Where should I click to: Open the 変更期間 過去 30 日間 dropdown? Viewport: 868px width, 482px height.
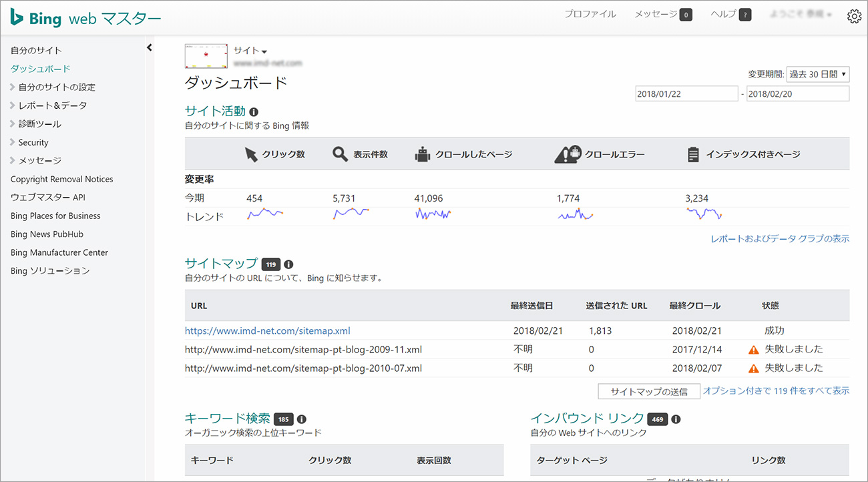[818, 74]
